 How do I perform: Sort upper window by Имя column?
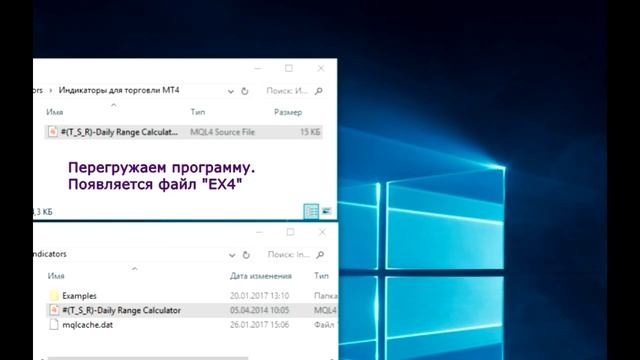(55, 112)
